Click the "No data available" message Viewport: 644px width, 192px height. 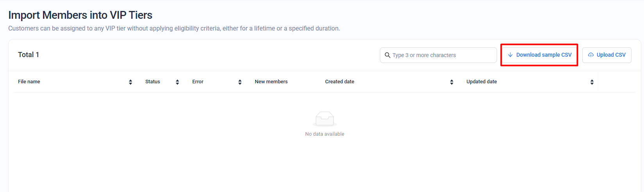pyautogui.click(x=325, y=134)
